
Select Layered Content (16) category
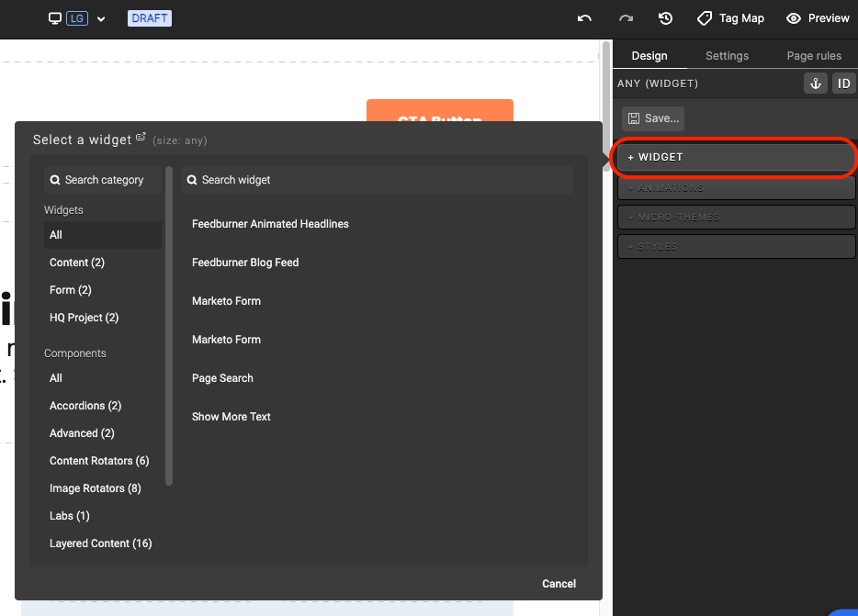click(x=101, y=543)
